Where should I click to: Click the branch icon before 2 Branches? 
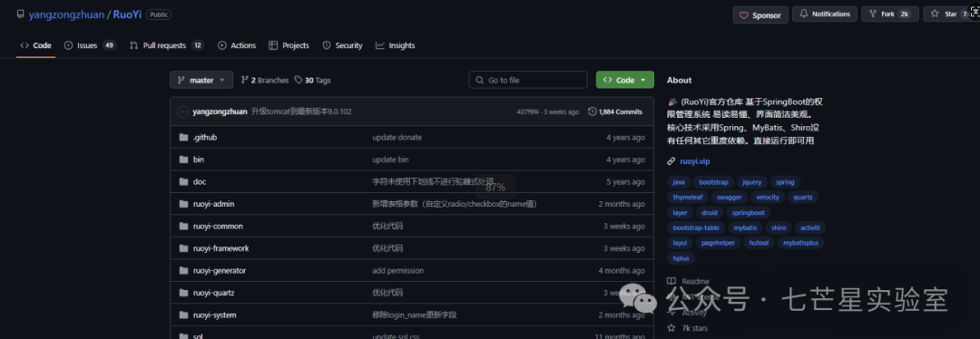(244, 80)
